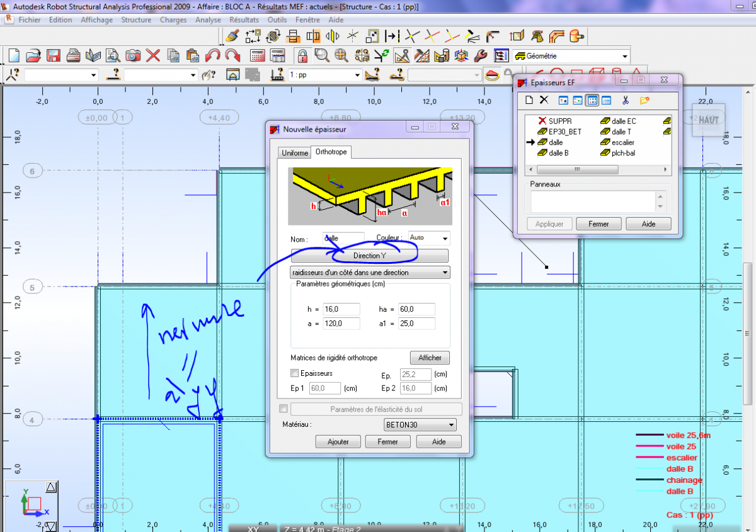Save the project with the floppy disk icon
The height and width of the screenshot is (532, 756).
53,55
